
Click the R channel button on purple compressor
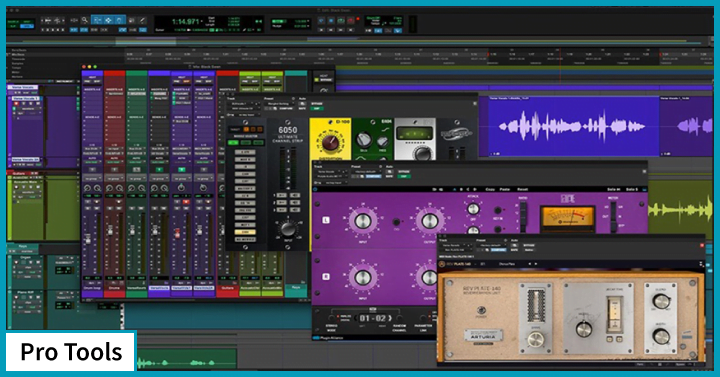click(x=326, y=277)
